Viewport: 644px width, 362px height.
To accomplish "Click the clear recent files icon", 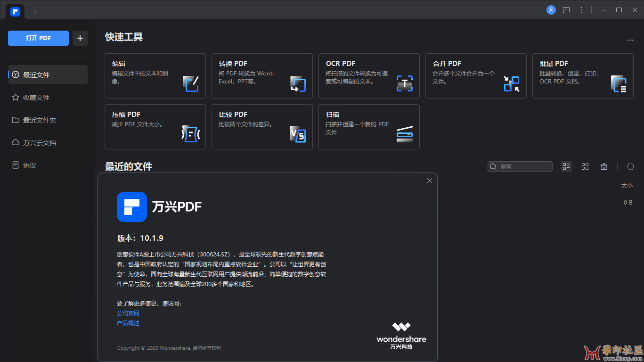I will [x=604, y=166].
